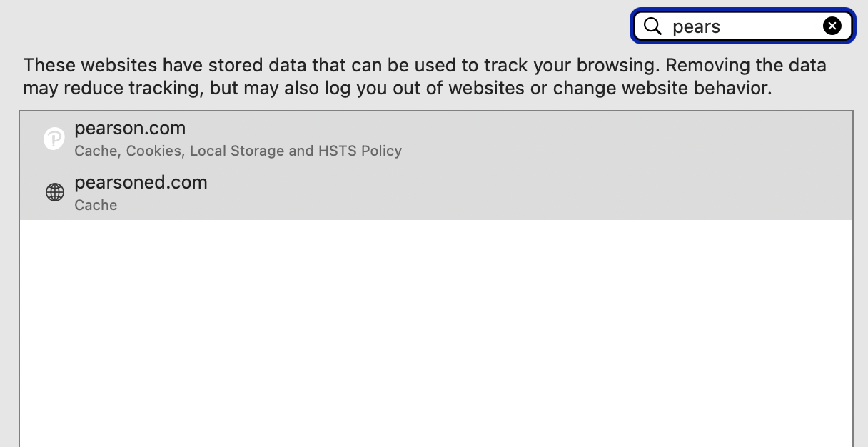
Task: Click the "These websites have stored data" description line
Action: pyautogui.click(x=424, y=66)
